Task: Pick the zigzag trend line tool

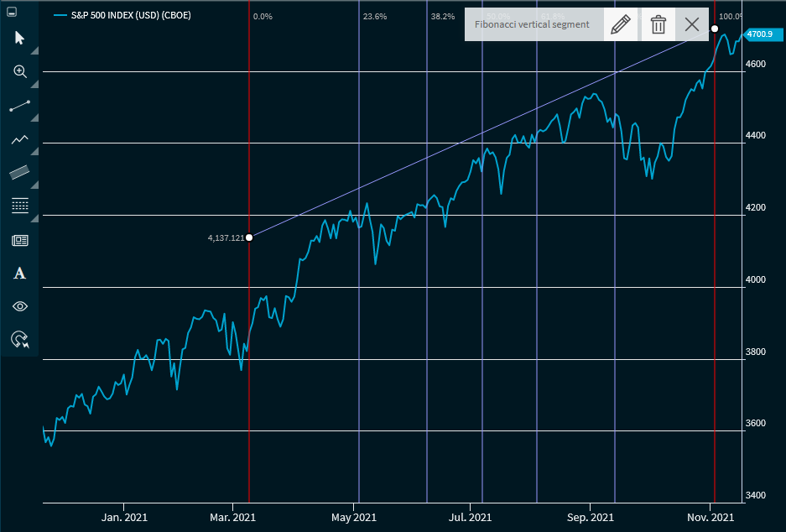Action: tap(20, 139)
